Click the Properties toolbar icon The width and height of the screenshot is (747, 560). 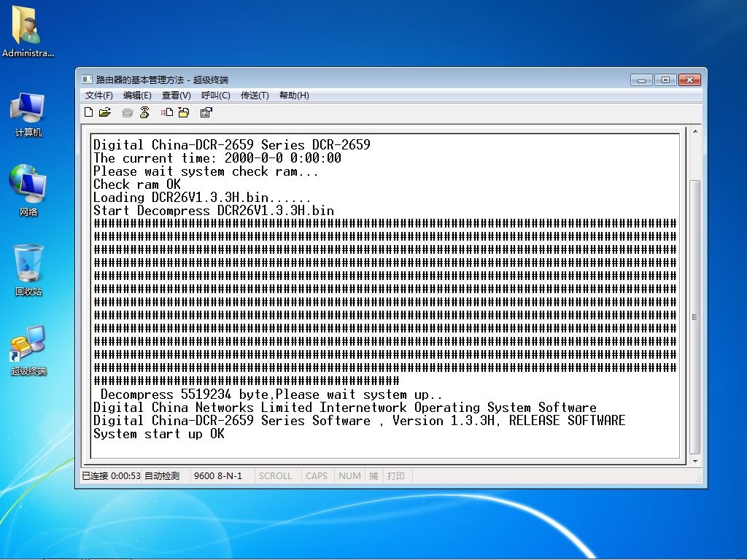(x=206, y=112)
